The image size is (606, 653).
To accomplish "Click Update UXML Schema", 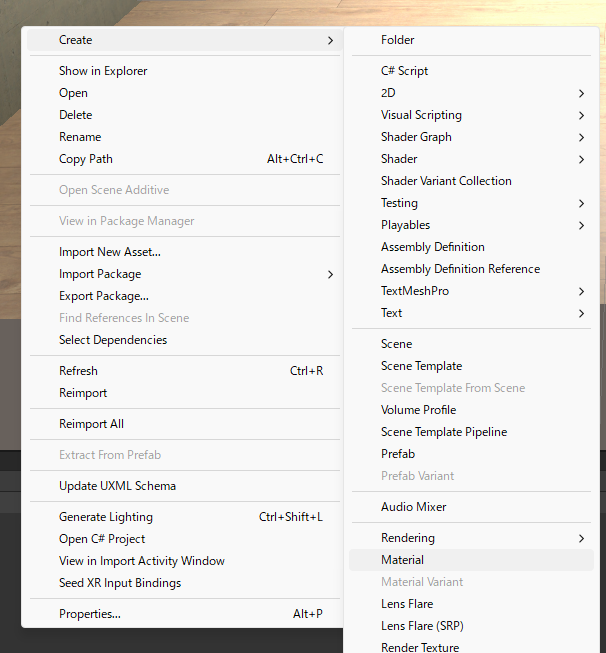I will point(185,486).
